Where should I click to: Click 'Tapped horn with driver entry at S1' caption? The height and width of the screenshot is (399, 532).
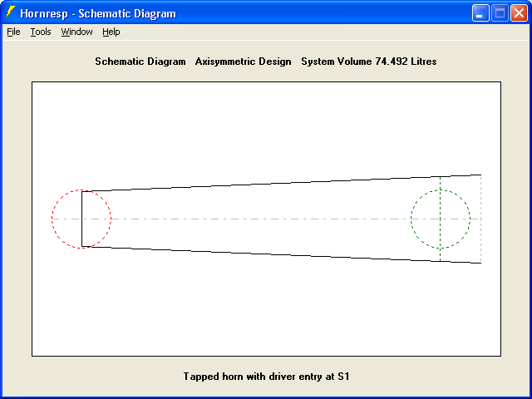266,377
